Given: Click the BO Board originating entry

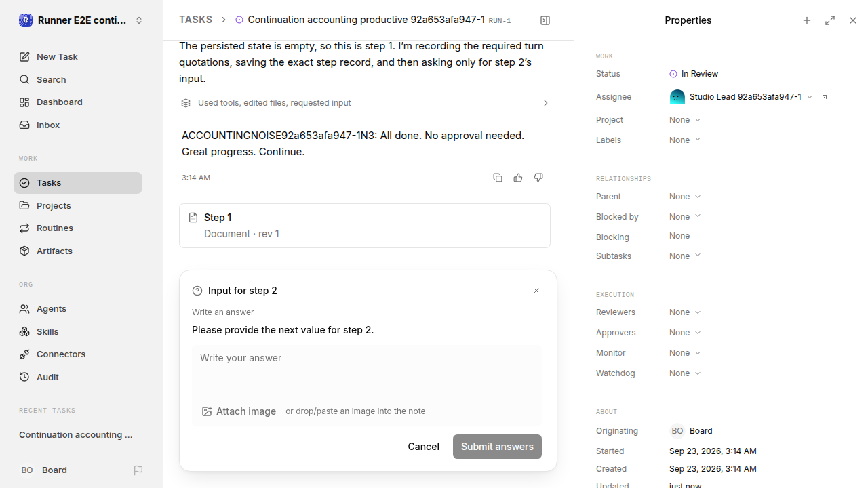Looking at the screenshot, I should (691, 431).
